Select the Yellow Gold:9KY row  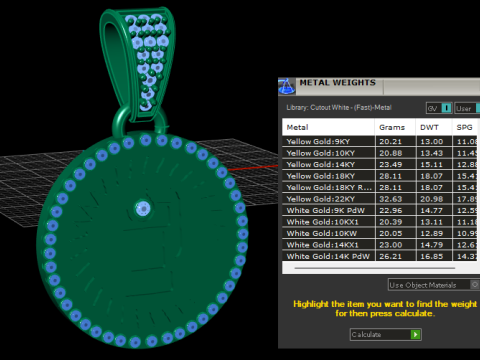click(x=380, y=141)
